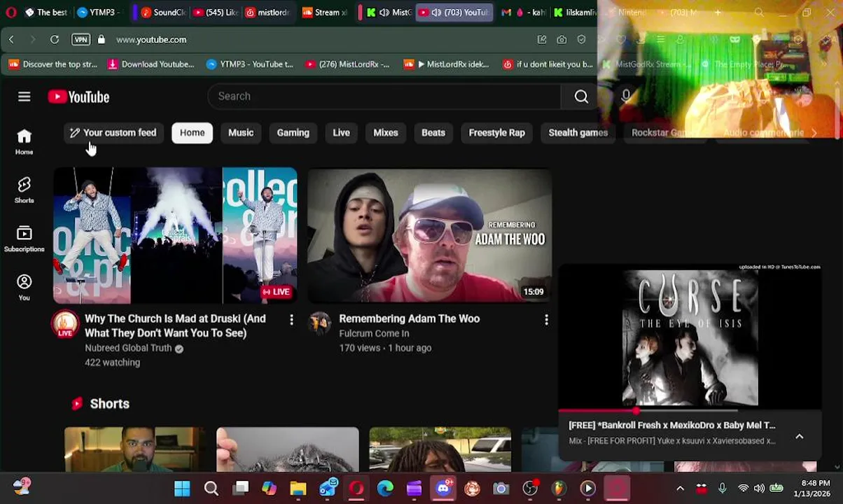Select the Beats filter chip
Image resolution: width=843 pixels, height=504 pixels.
pyautogui.click(x=433, y=132)
